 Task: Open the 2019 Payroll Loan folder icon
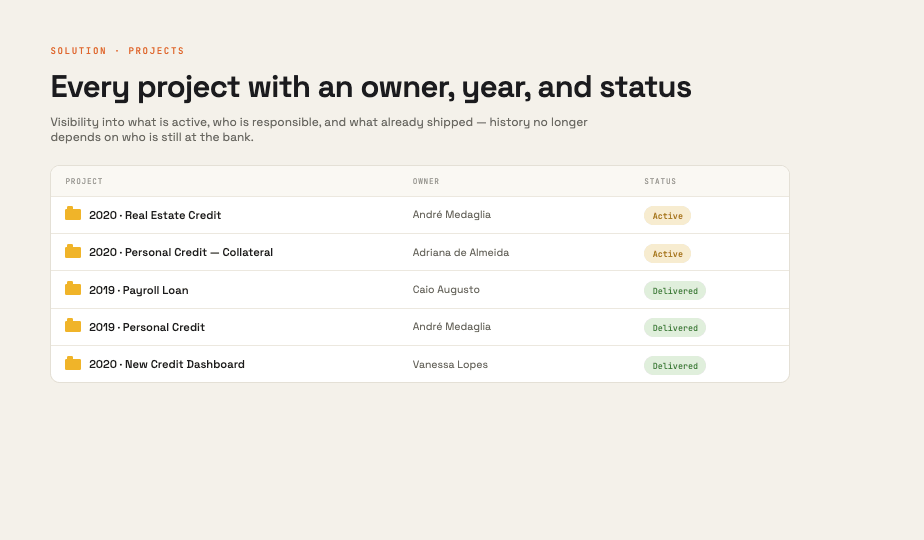click(x=73, y=288)
